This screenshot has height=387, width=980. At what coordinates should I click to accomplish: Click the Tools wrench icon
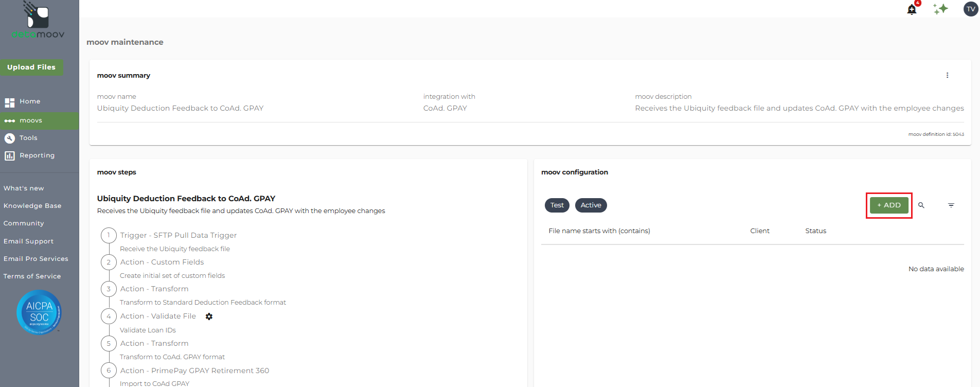pyautogui.click(x=10, y=138)
